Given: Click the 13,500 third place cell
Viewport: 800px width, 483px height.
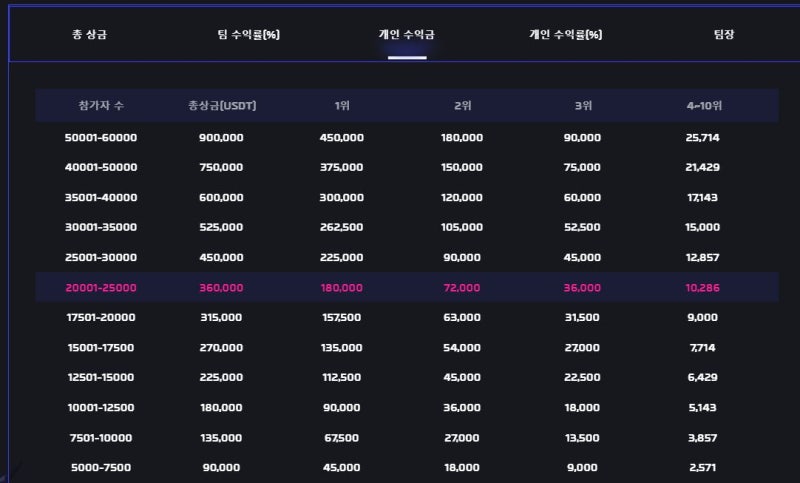Looking at the screenshot, I should [x=582, y=438].
